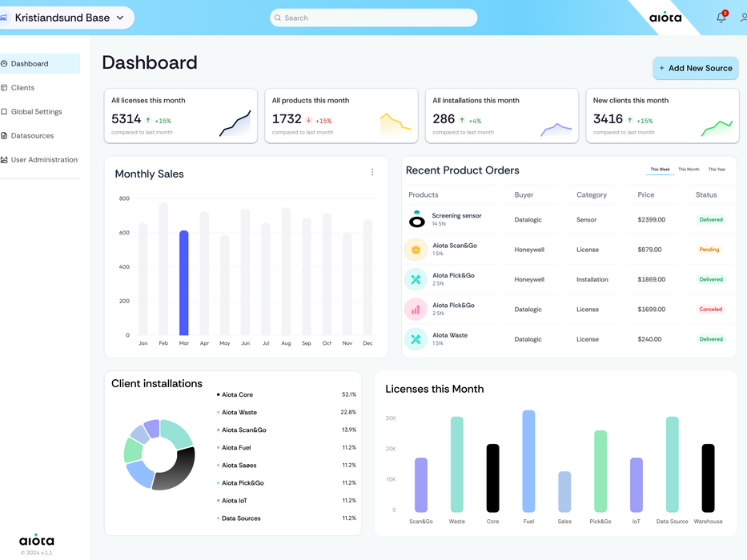The width and height of the screenshot is (747, 560).
Task: Select the highlighted Mar bar in Monthly Sales
Action: pyautogui.click(x=184, y=283)
